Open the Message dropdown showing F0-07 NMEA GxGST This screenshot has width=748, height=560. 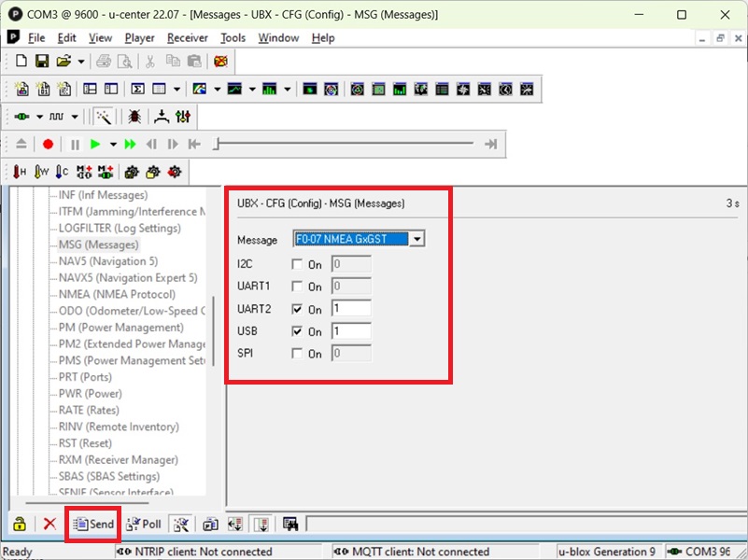click(x=417, y=239)
